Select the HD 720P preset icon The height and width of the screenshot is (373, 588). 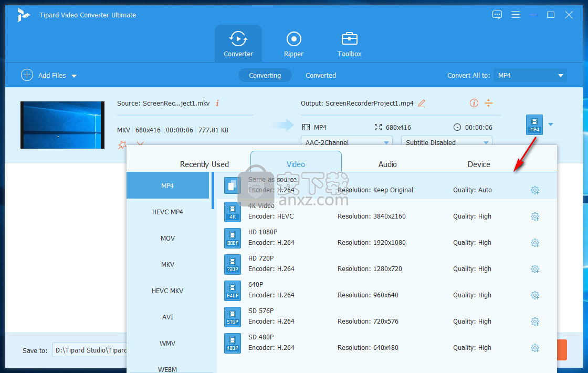click(x=233, y=264)
